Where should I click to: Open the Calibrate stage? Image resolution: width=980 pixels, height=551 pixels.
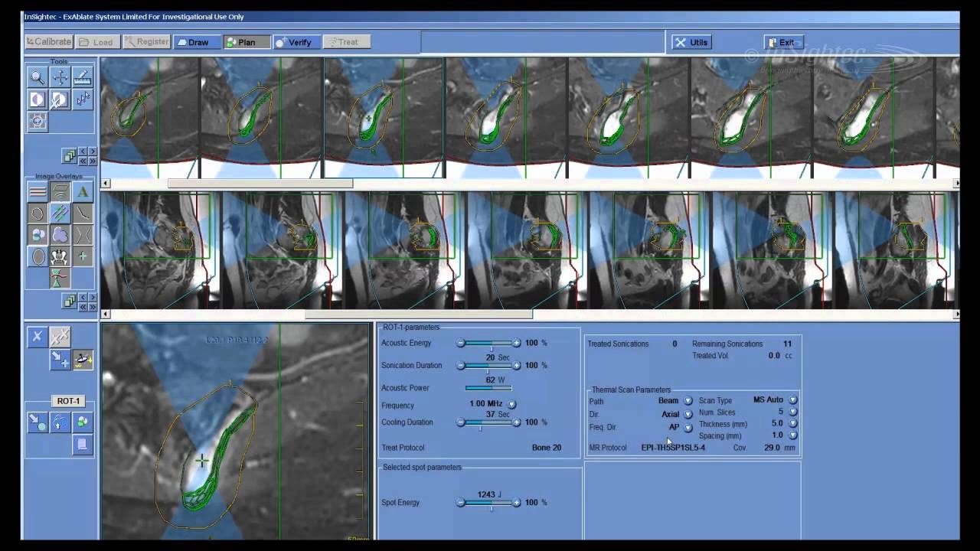50,42
